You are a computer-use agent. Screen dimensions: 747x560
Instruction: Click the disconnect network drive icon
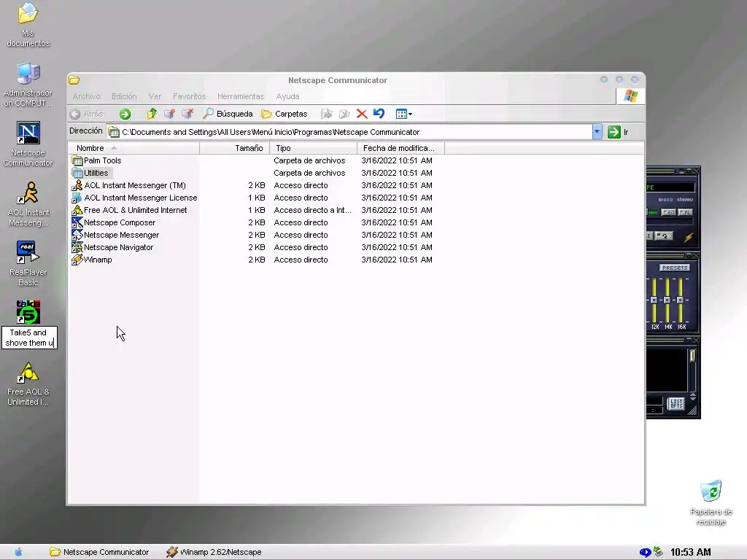[187, 114]
